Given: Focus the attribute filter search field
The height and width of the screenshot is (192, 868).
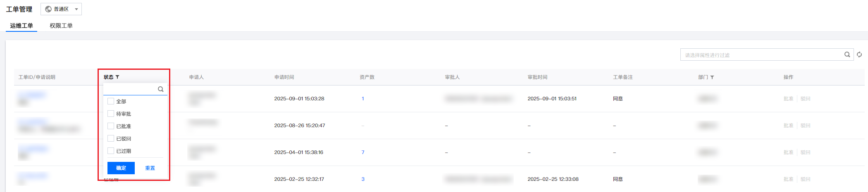Looking at the screenshot, I should 761,55.
